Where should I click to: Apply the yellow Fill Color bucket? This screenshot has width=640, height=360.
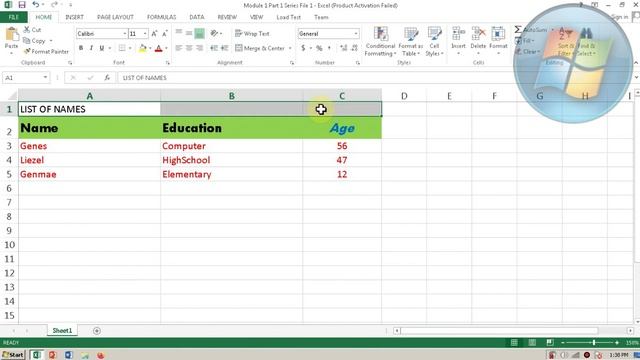[142, 48]
